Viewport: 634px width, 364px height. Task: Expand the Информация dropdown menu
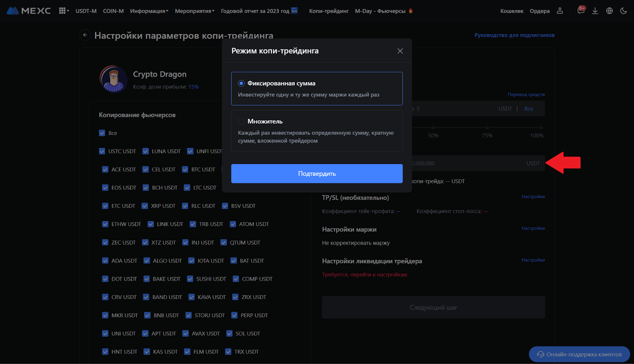click(x=149, y=11)
